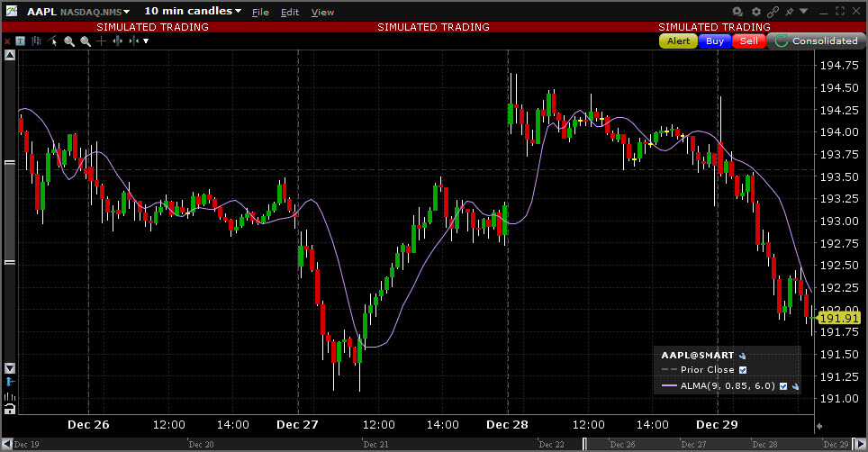Open chart settings gear
This screenshot has height=452, width=868.
(756, 12)
